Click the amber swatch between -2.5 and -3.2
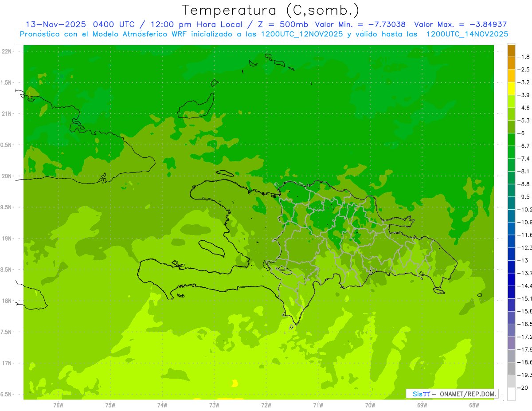The image size is (532, 411). [511, 76]
